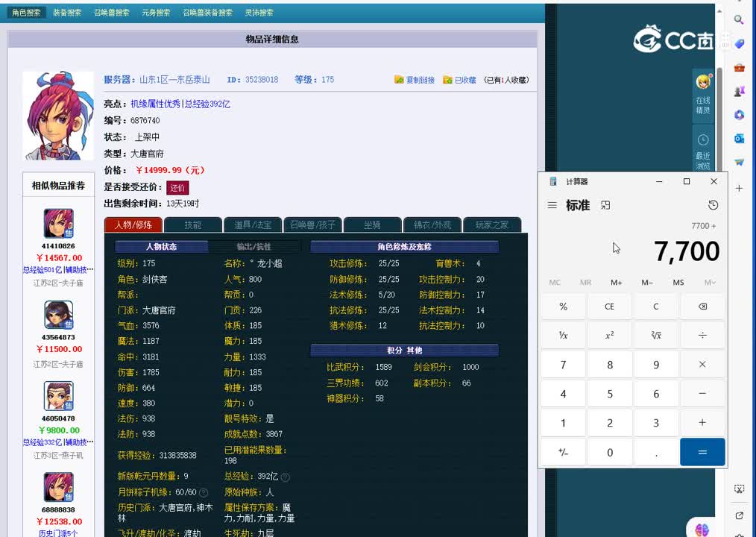Click MS memory store button

pyautogui.click(x=678, y=282)
